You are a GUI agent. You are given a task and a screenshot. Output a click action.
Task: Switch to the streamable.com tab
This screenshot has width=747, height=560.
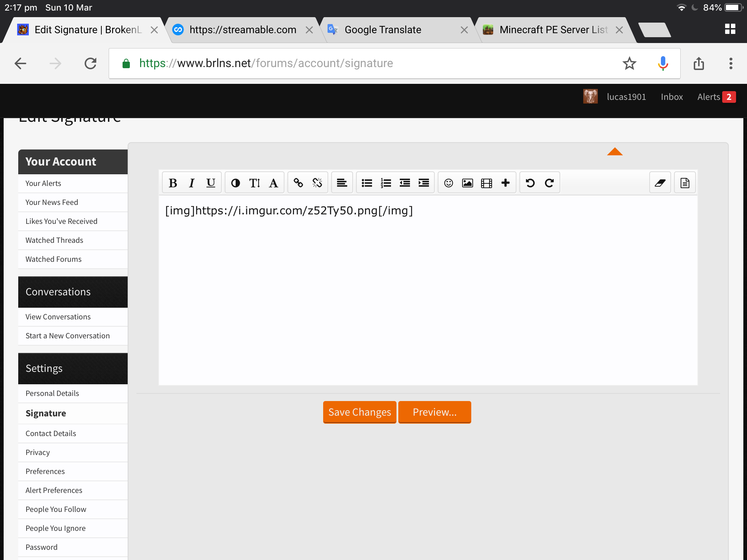[243, 30]
